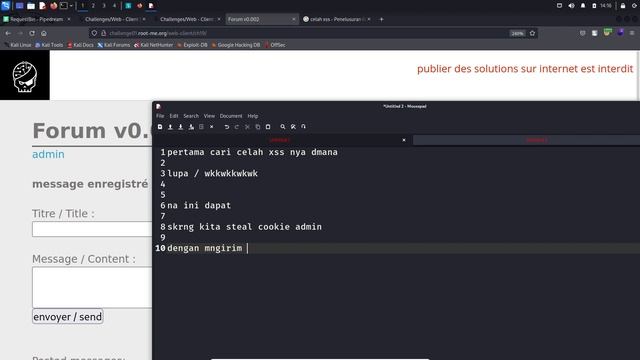Image resolution: width=640 pixels, height=360 pixels.
Task: Click the Find and Replace icon in Mousepad
Action: pyautogui.click(x=293, y=127)
